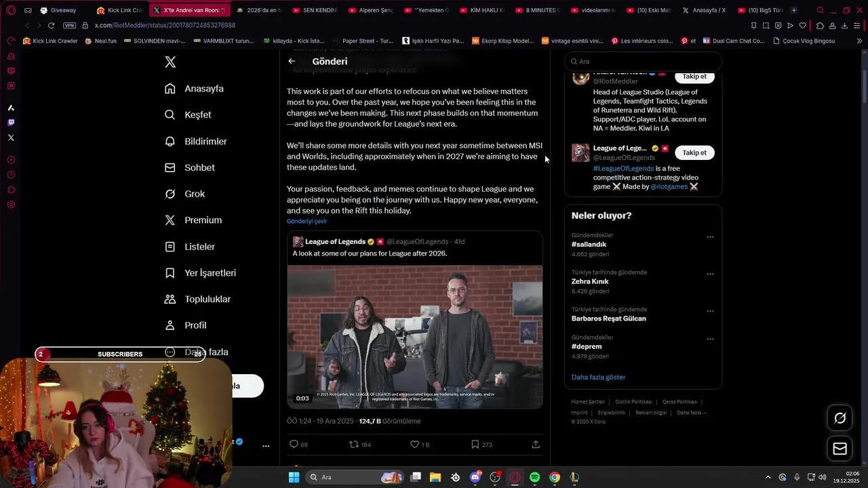
Task: Open Listeler in X sidebar
Action: (x=190, y=247)
